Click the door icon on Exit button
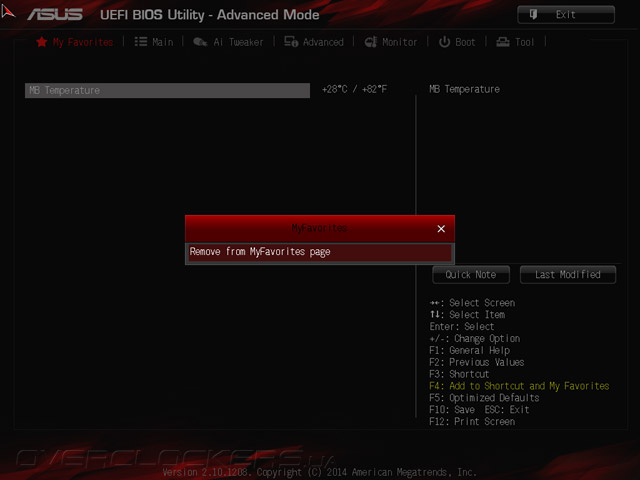The image size is (640, 480). 533,14
